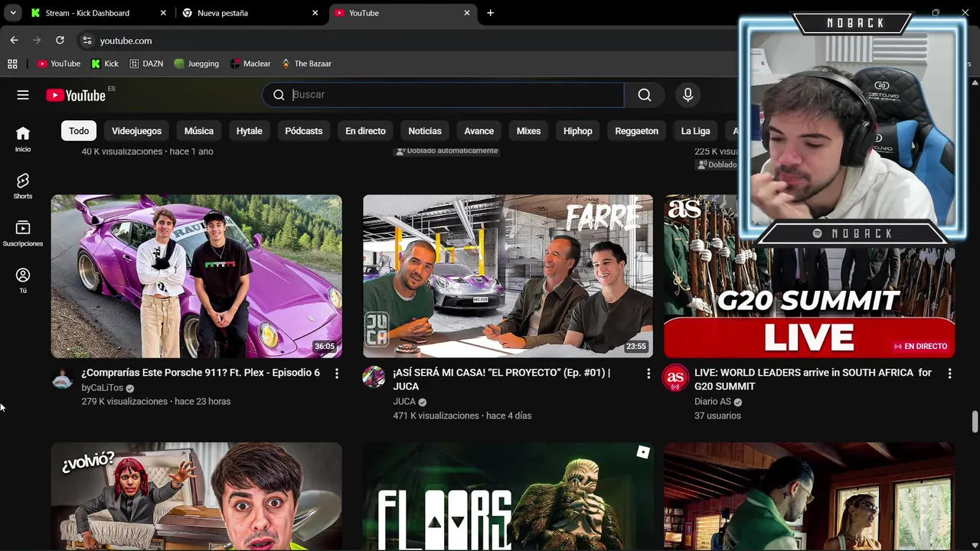Open title ¿Comprarías Este Porsche 911? Ft. Plex
Screen dimensions: 980x551
tap(201, 373)
